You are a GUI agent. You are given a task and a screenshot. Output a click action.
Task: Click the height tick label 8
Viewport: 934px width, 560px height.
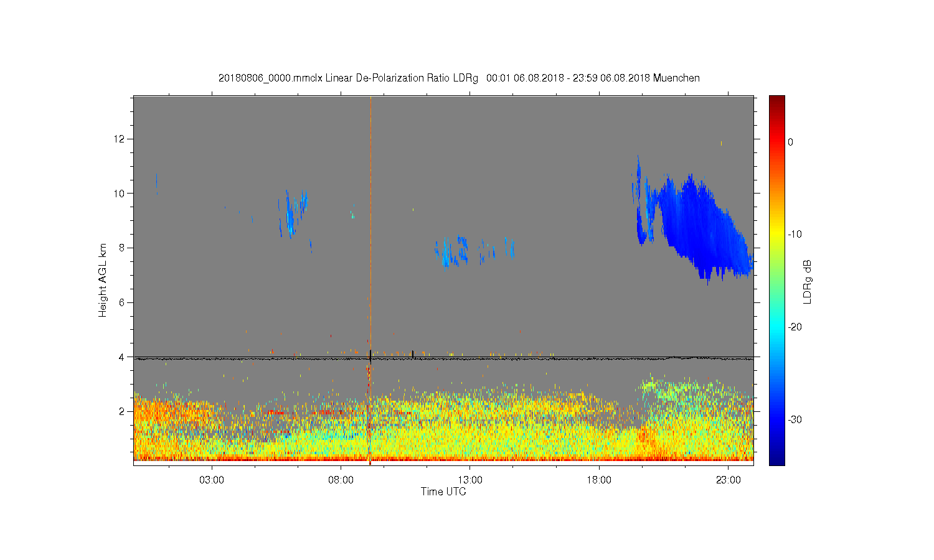click(x=123, y=248)
